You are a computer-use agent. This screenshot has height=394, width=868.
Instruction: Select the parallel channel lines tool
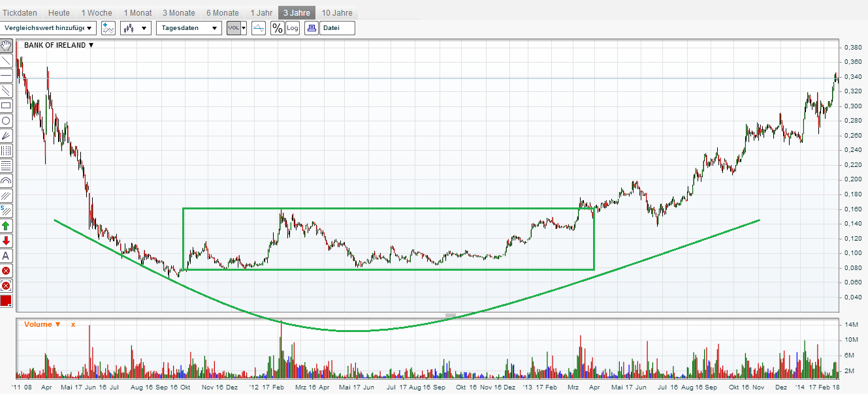(7, 91)
